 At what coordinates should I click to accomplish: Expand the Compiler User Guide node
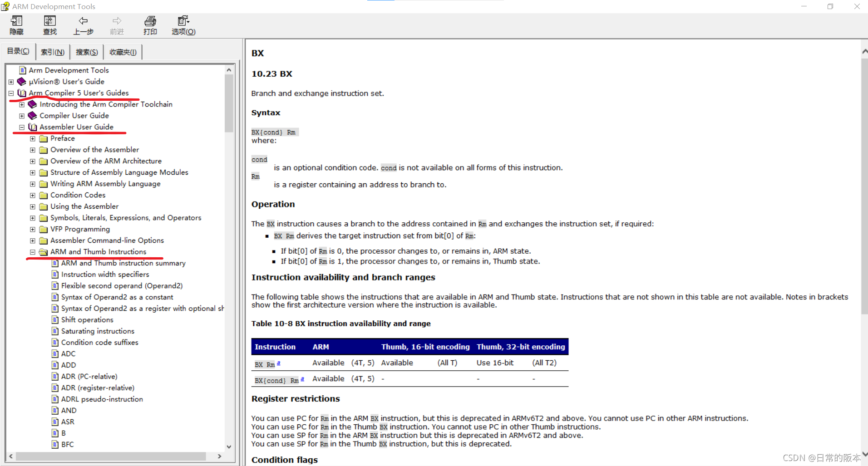pos(22,116)
